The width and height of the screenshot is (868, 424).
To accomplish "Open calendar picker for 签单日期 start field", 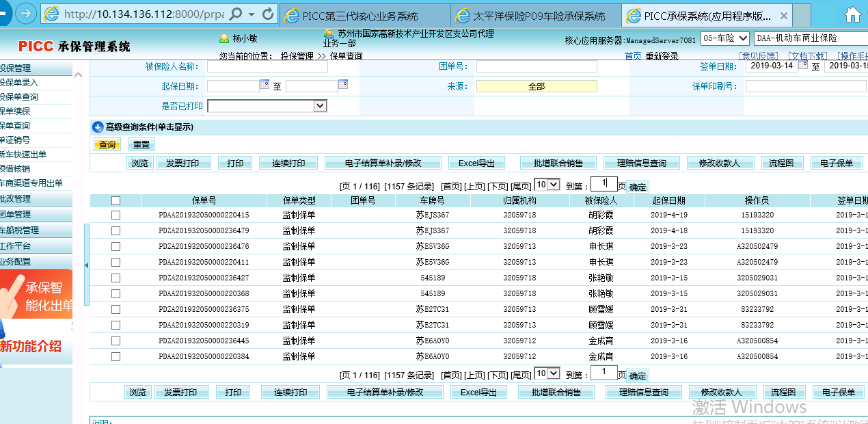I will (803, 66).
